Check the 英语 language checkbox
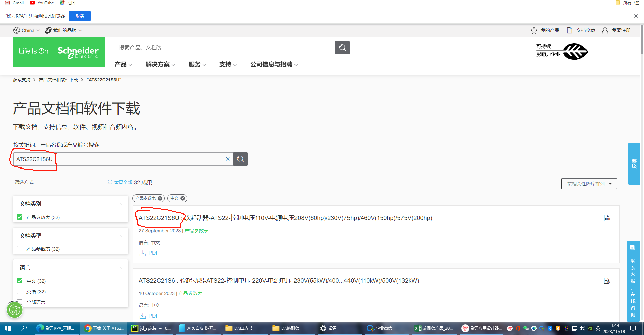The height and width of the screenshot is (335, 644). [x=20, y=291]
